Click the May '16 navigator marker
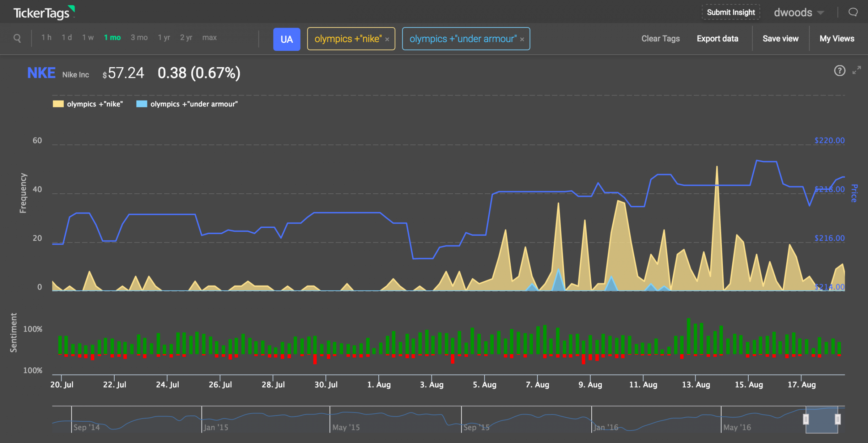The height and width of the screenshot is (443, 868). [737, 427]
